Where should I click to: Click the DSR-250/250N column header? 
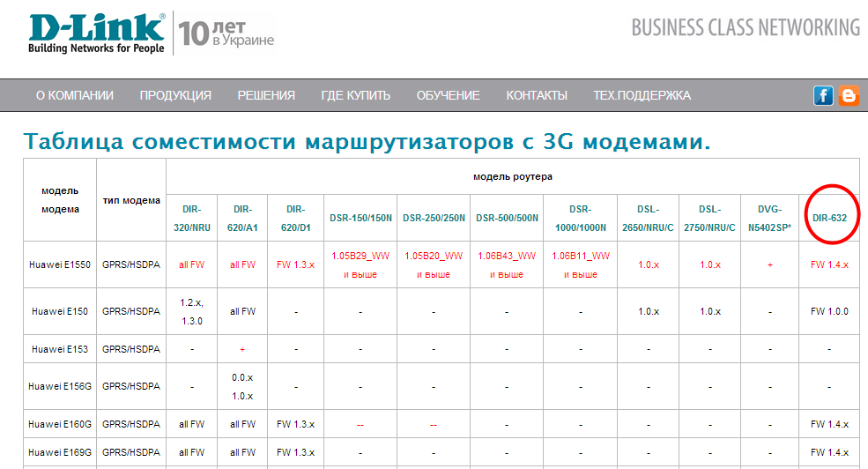coord(434,218)
